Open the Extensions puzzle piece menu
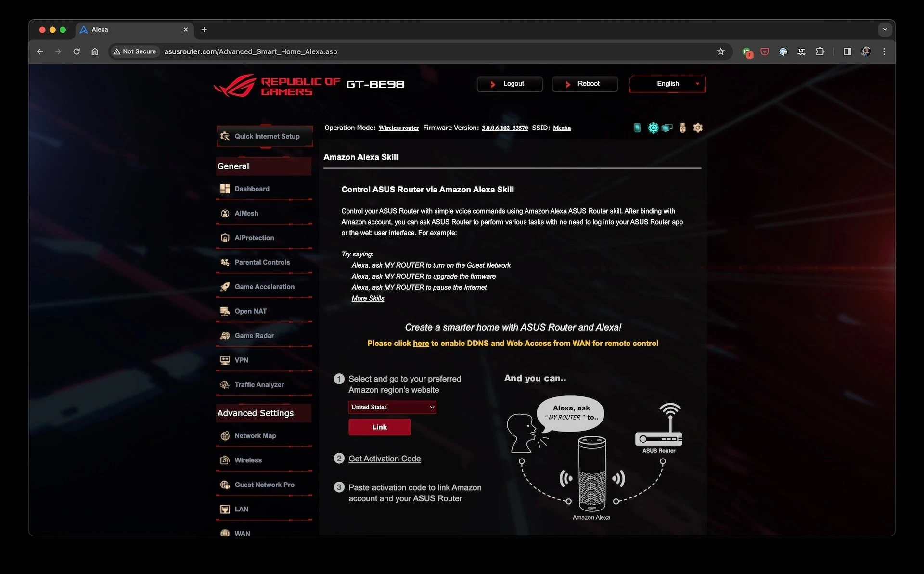The height and width of the screenshot is (574, 924). click(820, 51)
